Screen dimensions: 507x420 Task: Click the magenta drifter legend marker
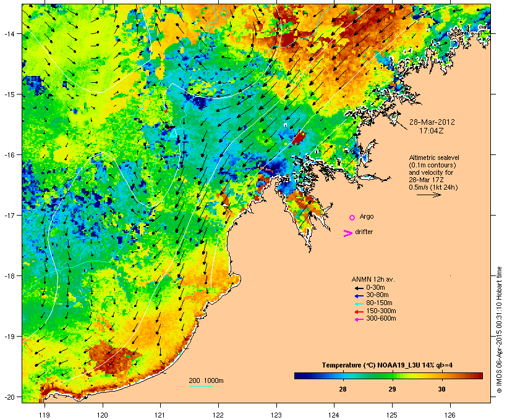347,233
